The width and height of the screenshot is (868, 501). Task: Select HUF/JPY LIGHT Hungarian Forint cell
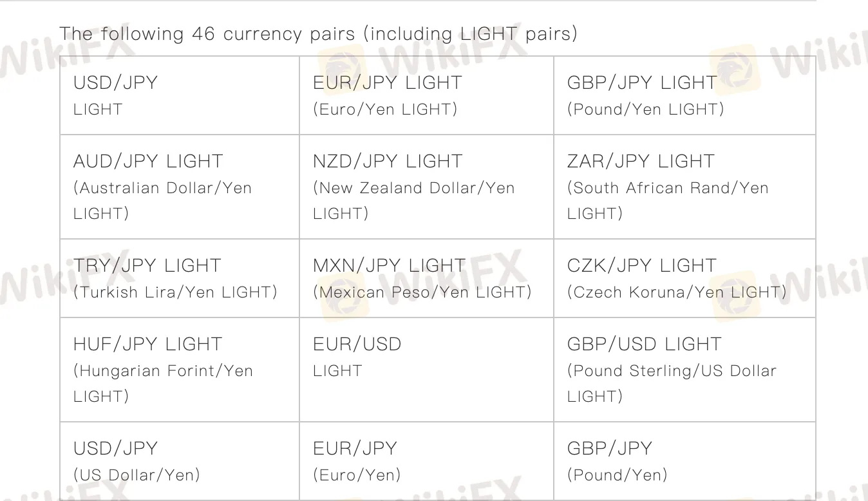180,370
